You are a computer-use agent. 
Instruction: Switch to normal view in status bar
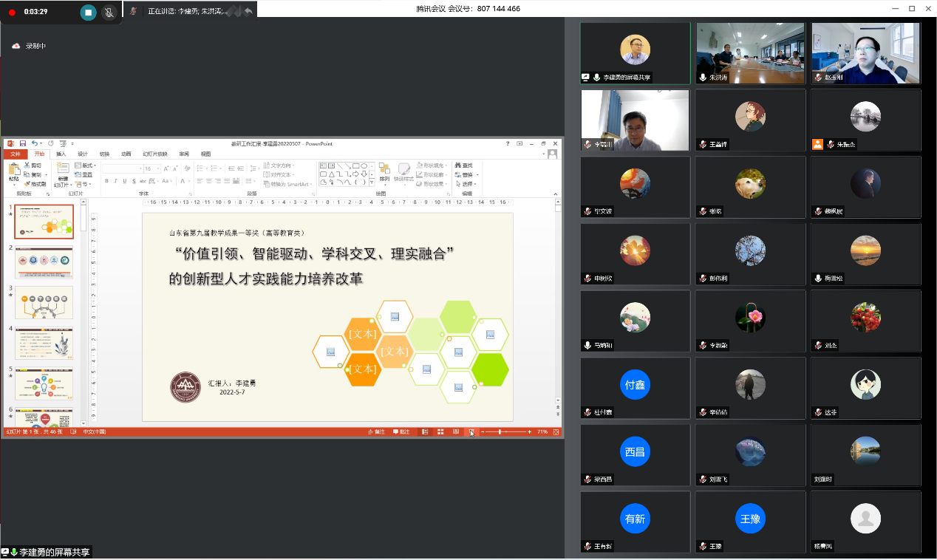[425, 431]
